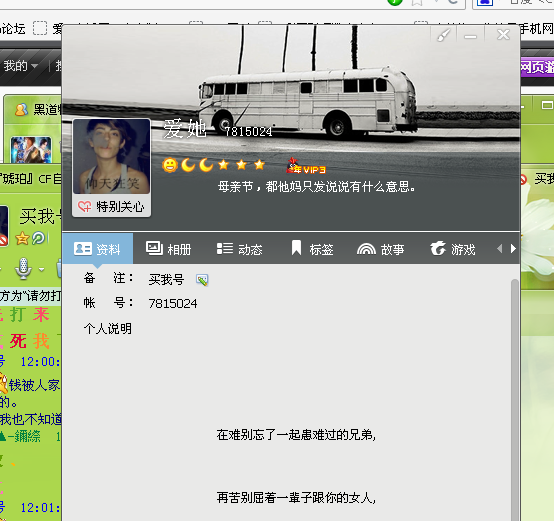This screenshot has height=521, width=554.
Task: Click the 黑道 contact icon in background window
Action: [21, 109]
